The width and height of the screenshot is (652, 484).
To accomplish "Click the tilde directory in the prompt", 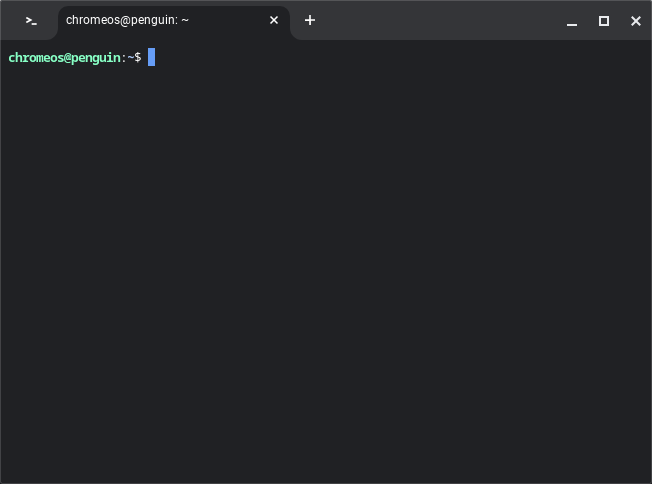I will (130, 58).
